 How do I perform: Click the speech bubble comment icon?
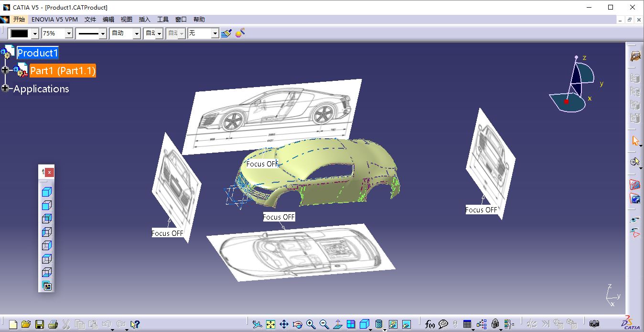(x=443, y=324)
